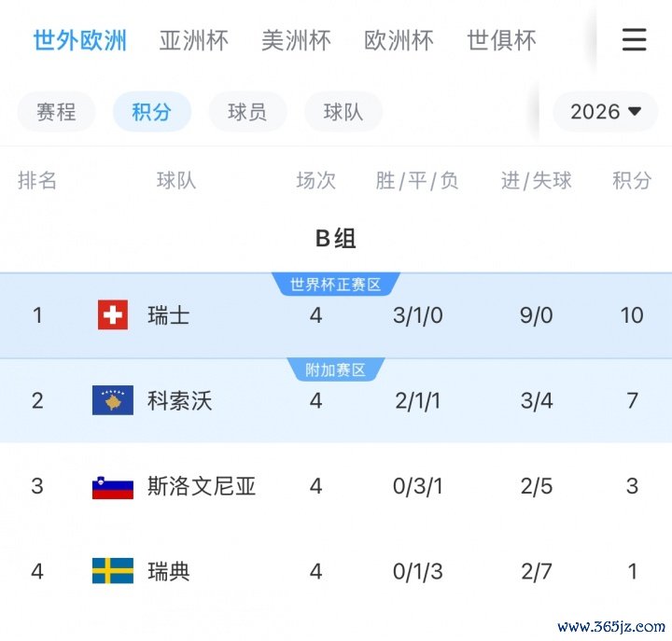Select the 欧洲杯 tab
This screenshot has width=672, height=641.
pyautogui.click(x=399, y=40)
